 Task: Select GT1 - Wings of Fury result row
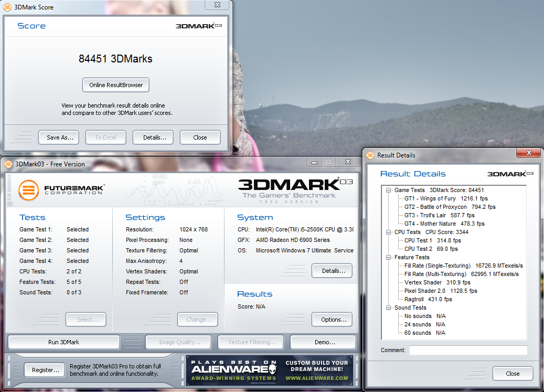(446, 198)
